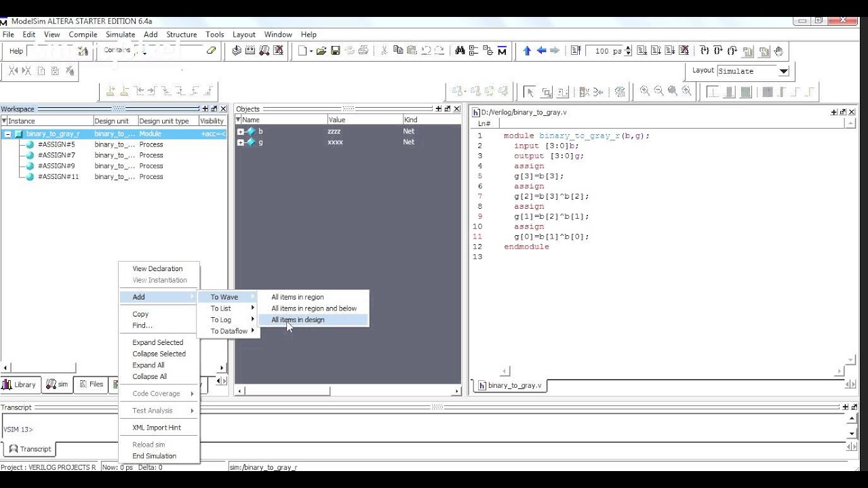868x488 pixels.
Task: Expand signal b in Objects panel
Action: coord(240,131)
